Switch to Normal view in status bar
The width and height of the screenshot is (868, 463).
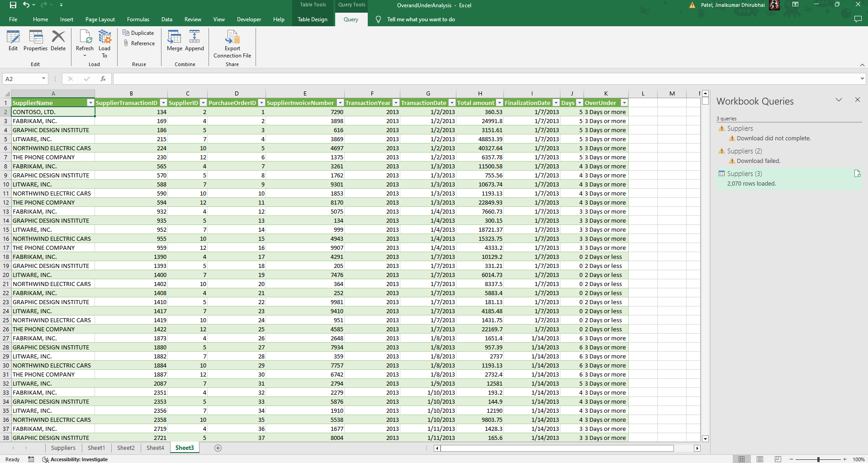(x=741, y=459)
